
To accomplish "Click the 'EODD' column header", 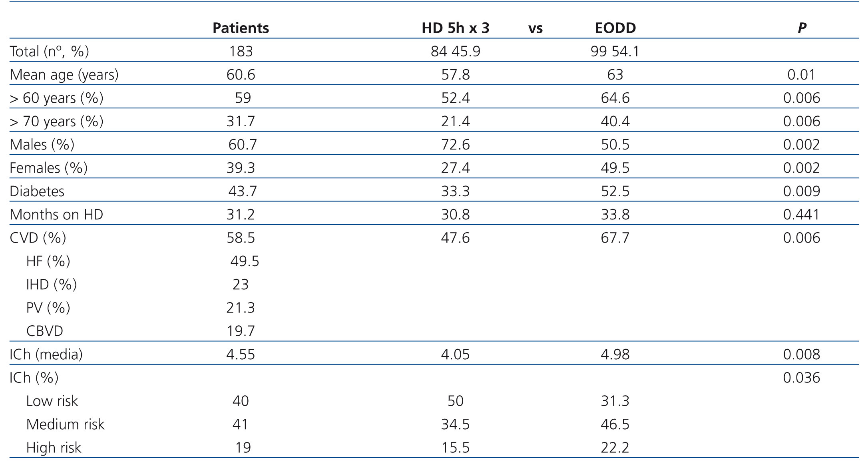I will click(615, 28).
